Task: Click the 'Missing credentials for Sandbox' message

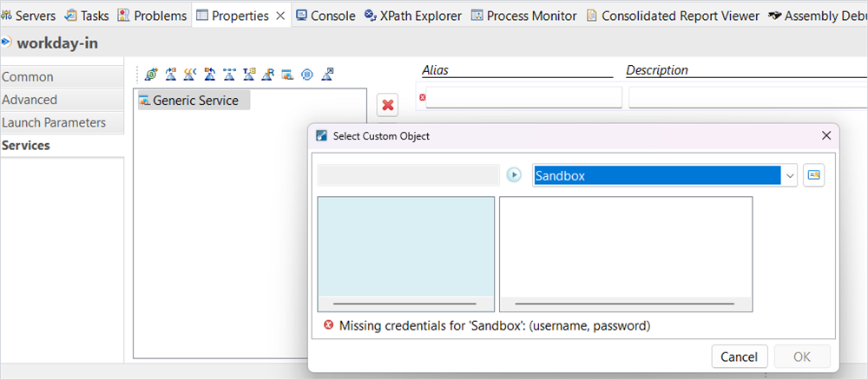Action: tap(495, 326)
